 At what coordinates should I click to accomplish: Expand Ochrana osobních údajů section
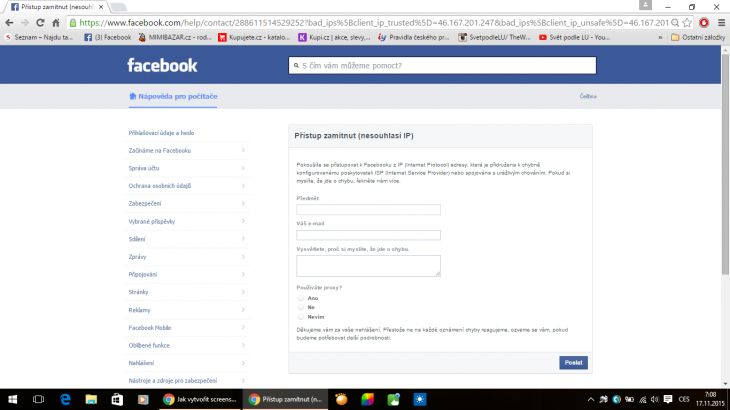pyautogui.click(x=187, y=186)
